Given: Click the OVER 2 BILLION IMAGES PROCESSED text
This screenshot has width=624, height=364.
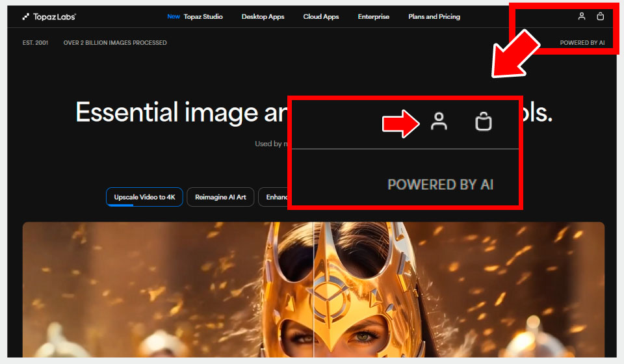Looking at the screenshot, I should (x=115, y=43).
